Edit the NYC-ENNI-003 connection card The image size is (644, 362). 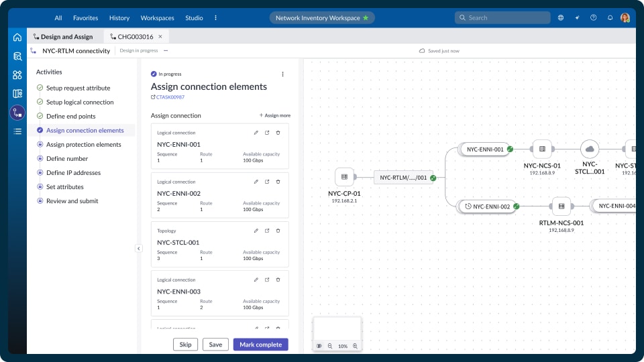(x=256, y=280)
